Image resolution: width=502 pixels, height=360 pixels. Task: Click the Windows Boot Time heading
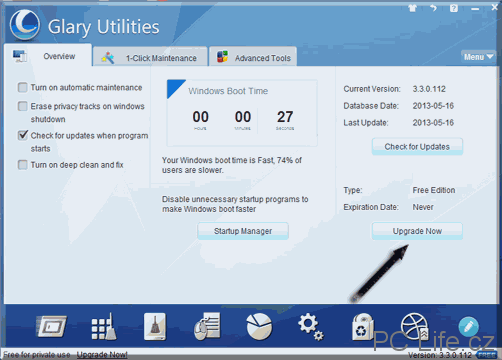pos(228,91)
